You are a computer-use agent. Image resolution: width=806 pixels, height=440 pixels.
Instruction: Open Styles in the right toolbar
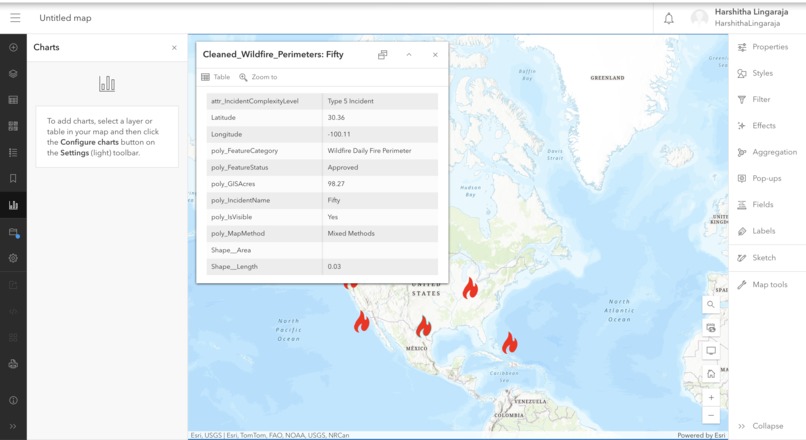[x=755, y=74]
